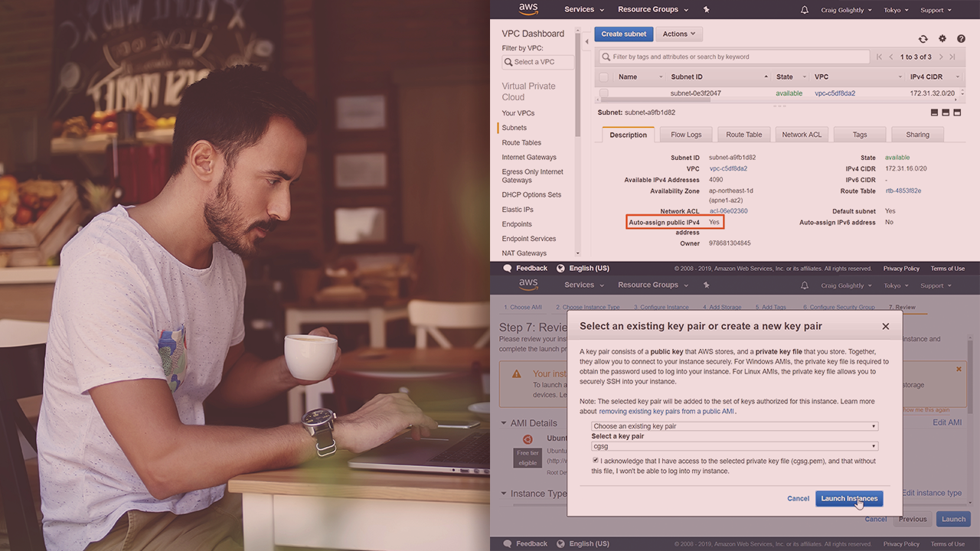
Task: Click the Edit AMI link
Action: [x=947, y=422]
